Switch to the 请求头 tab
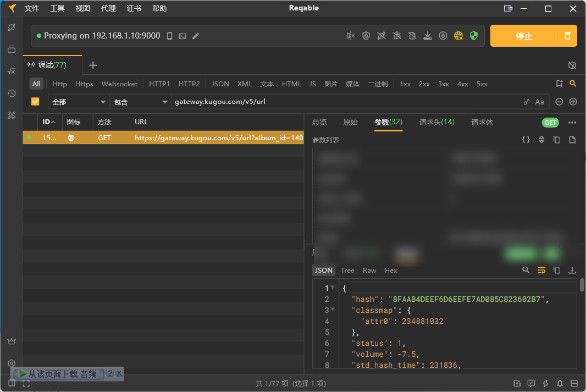The height and width of the screenshot is (392, 586). 436,122
